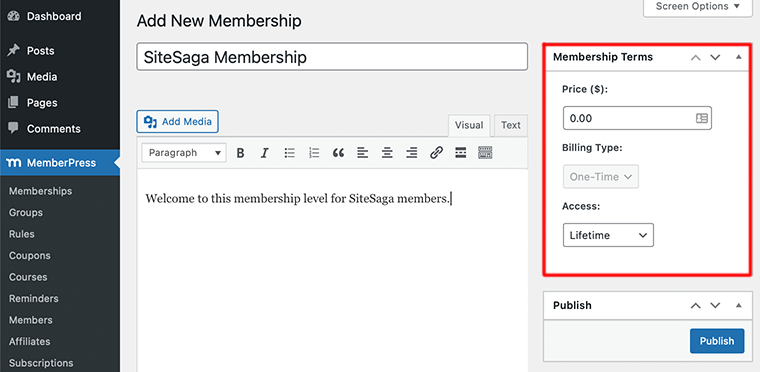Click the Pages stacked-sheets icon
The image size is (760, 372).
14,102
